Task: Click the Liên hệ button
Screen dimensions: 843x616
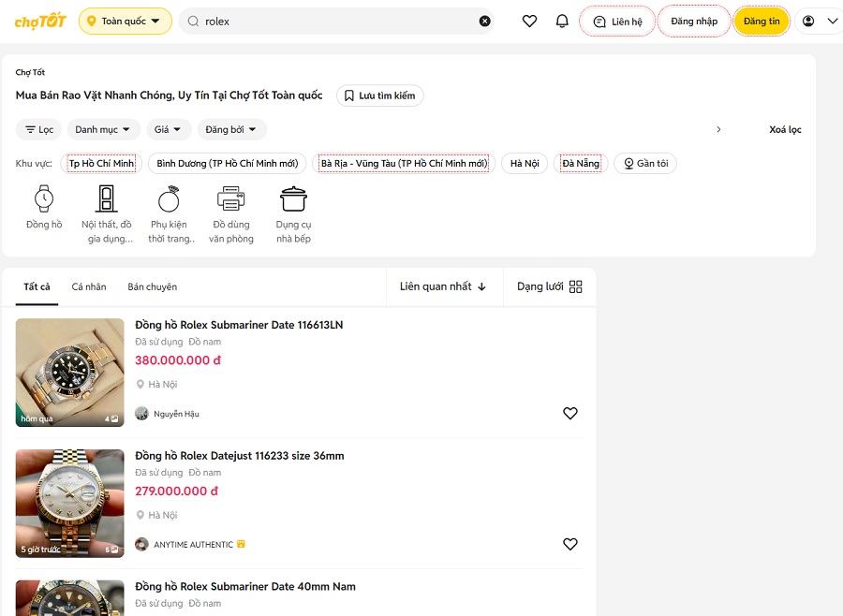Action: [x=617, y=22]
